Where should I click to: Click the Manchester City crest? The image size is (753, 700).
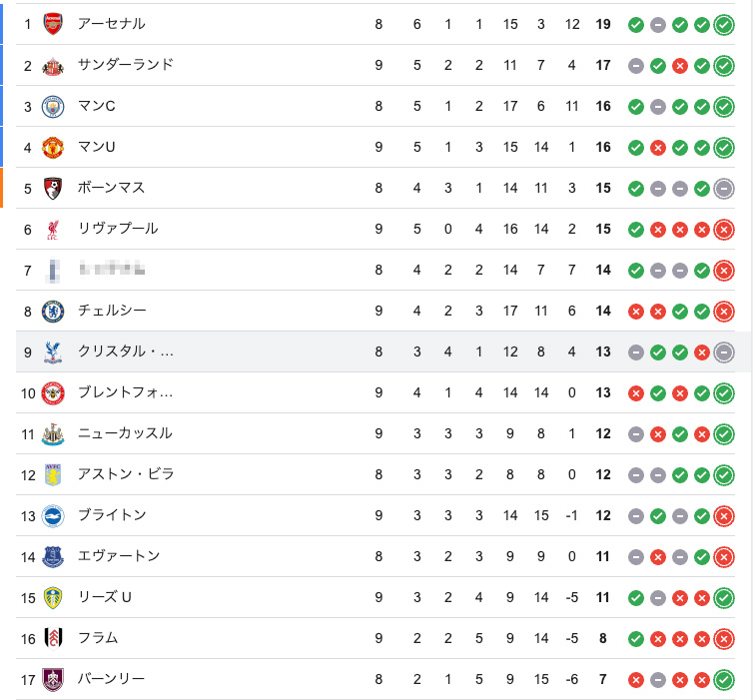click(53, 107)
